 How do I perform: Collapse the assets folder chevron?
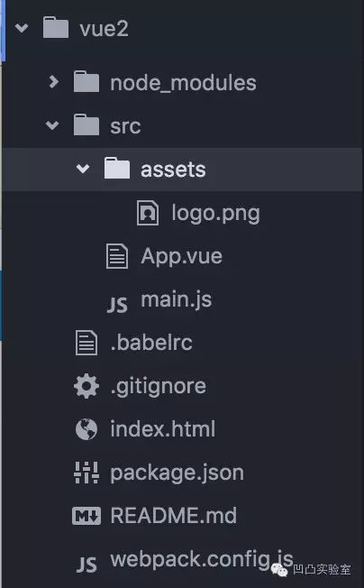tap(83, 169)
